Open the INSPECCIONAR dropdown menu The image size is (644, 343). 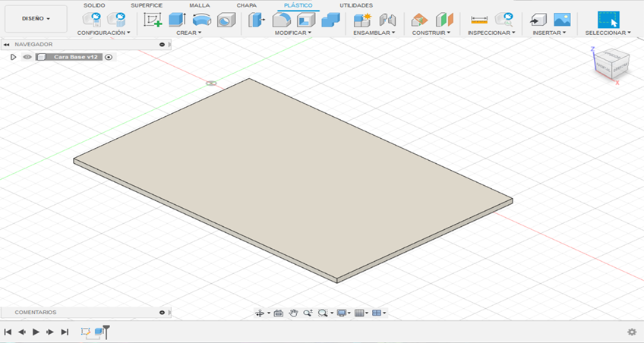(x=491, y=33)
